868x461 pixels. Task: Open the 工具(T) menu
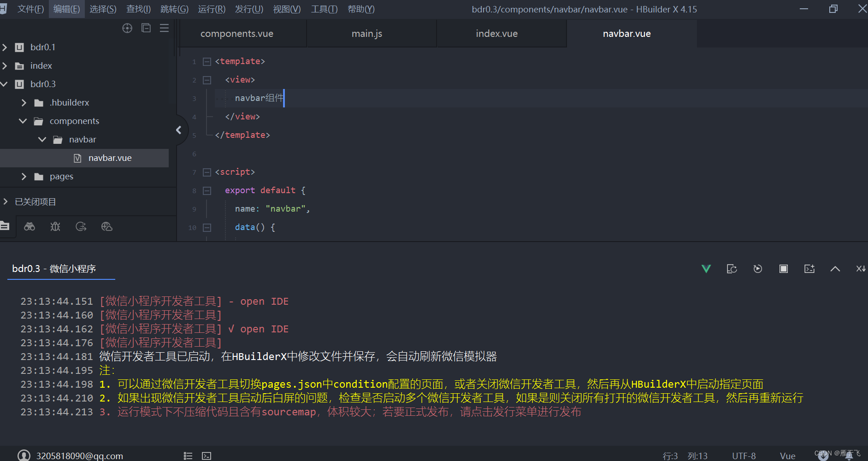[324, 9]
